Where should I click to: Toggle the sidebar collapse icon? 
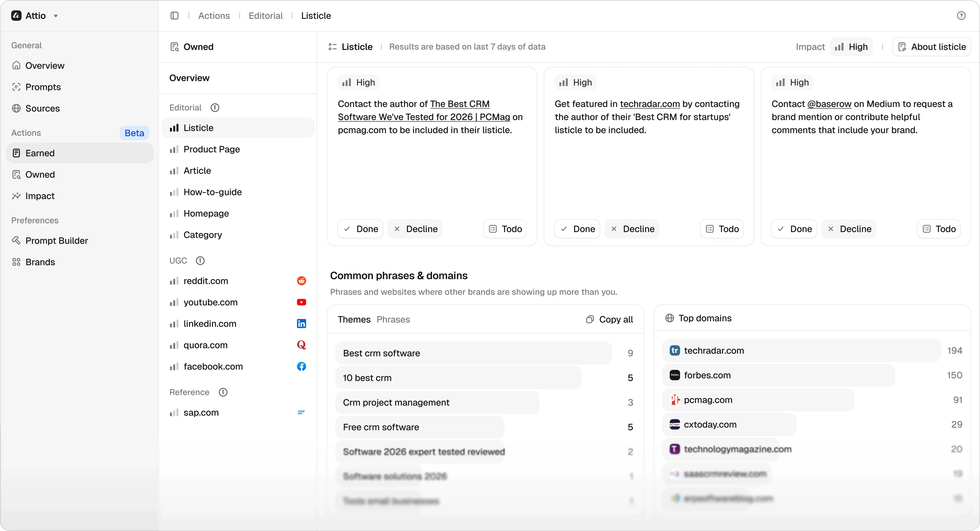pos(175,16)
